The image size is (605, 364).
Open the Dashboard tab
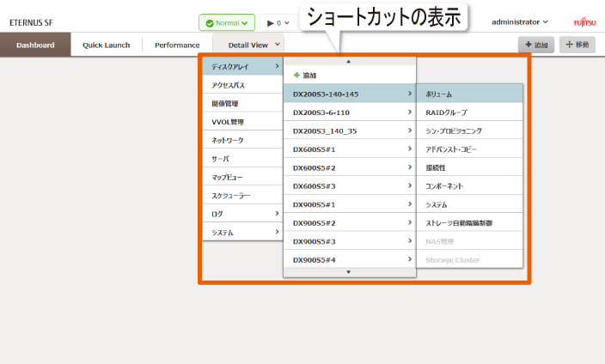[x=35, y=45]
